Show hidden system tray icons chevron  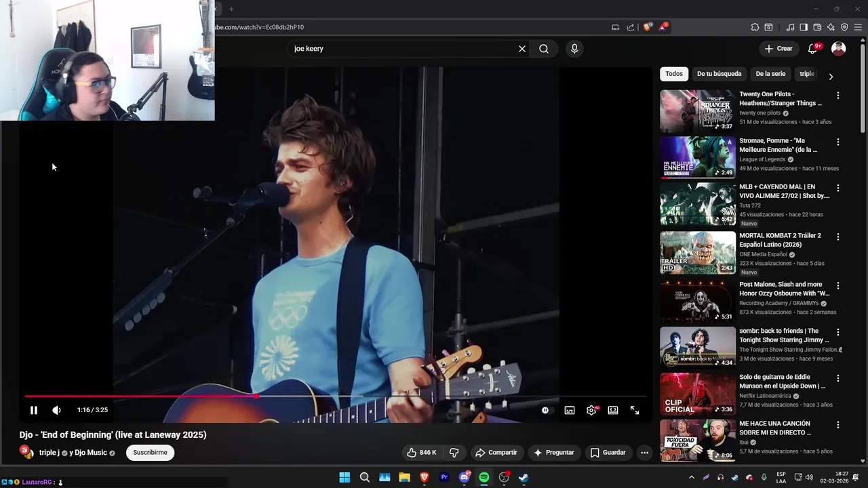691,477
